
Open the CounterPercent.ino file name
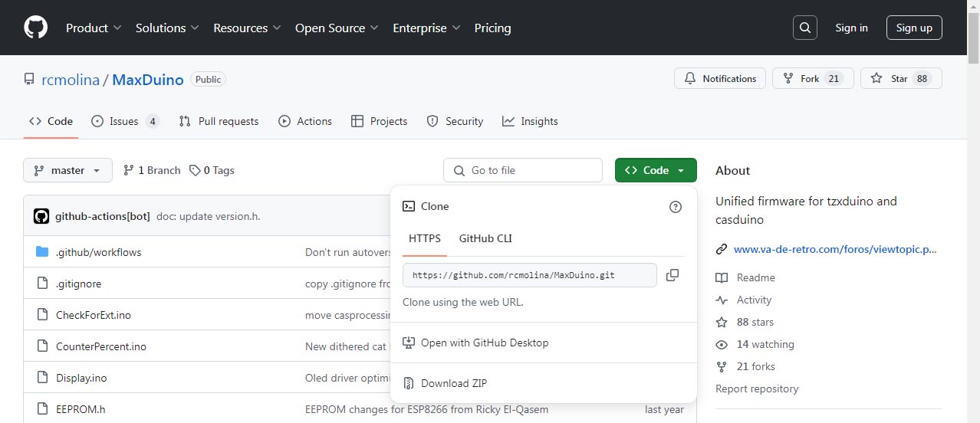point(101,346)
